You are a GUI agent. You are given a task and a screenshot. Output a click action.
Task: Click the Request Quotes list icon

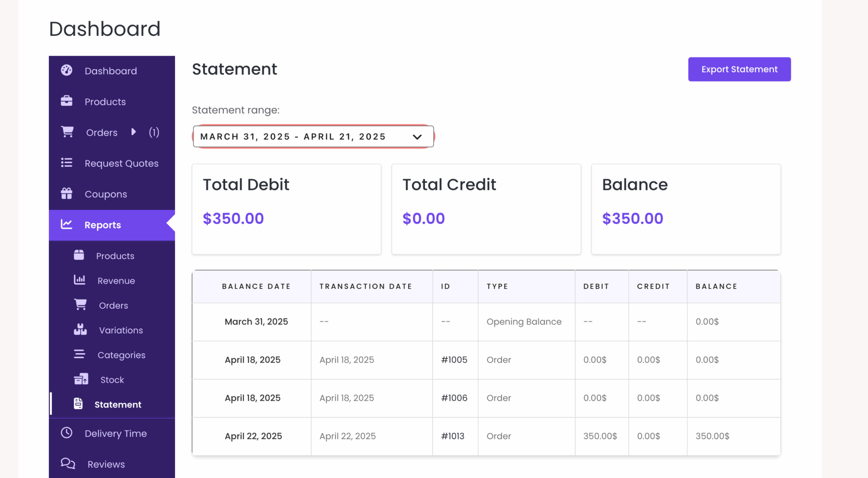pyautogui.click(x=66, y=162)
